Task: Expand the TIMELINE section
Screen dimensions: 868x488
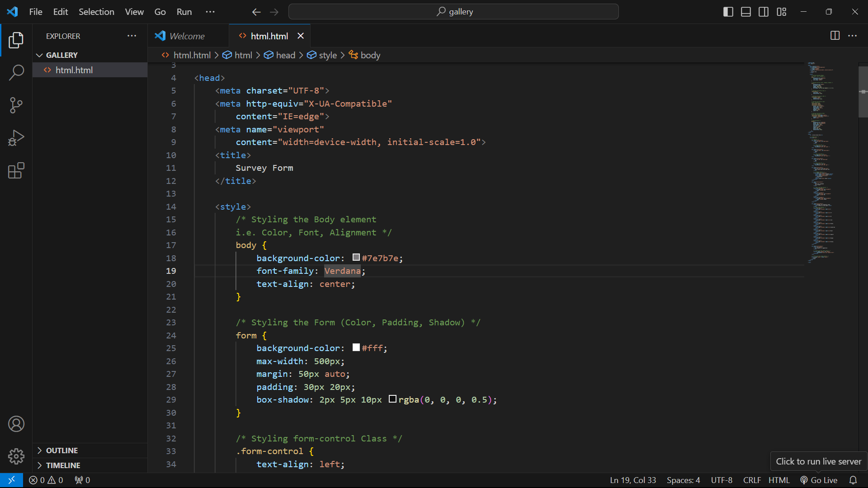Action: click(63, 465)
